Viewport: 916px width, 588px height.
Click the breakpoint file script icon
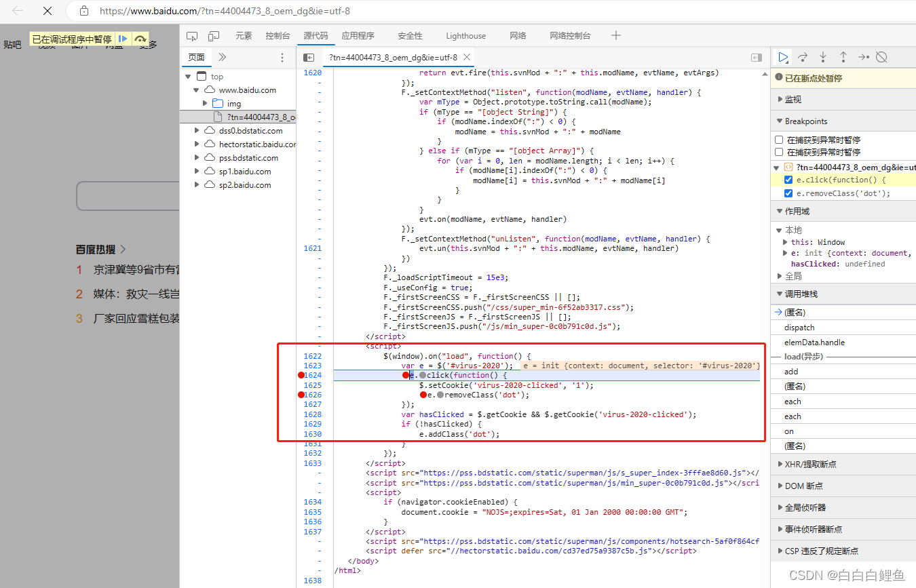(788, 167)
